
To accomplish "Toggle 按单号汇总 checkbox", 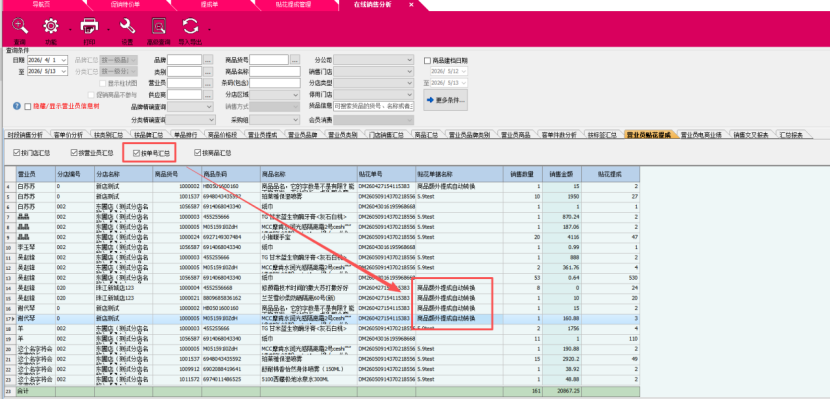I will point(137,153).
